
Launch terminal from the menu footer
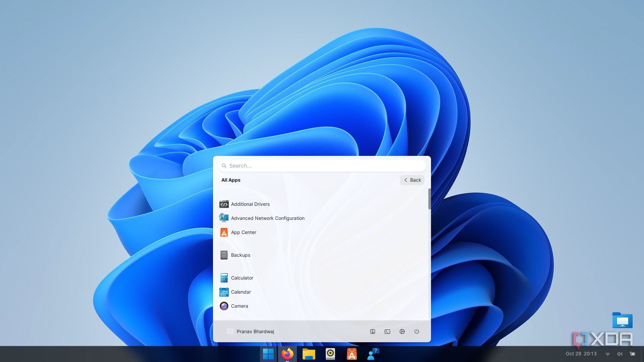[x=387, y=331]
